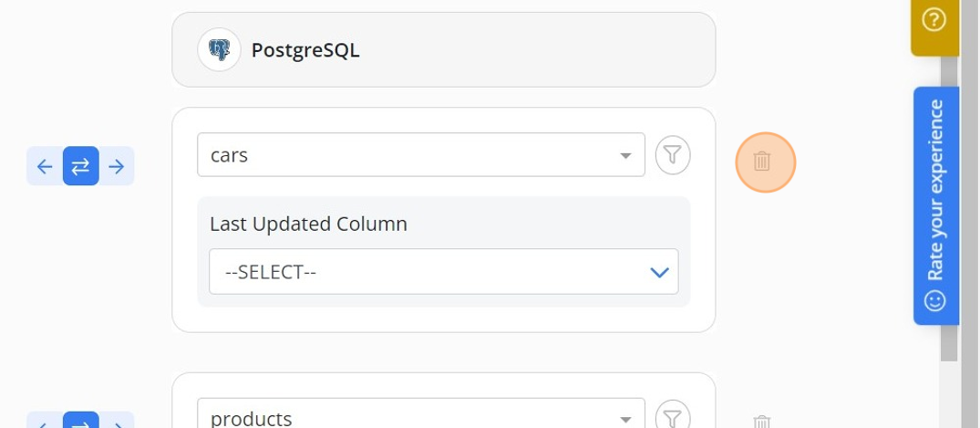Click the PostgreSQL connector header
This screenshot has width=980, height=428.
coord(443,49)
